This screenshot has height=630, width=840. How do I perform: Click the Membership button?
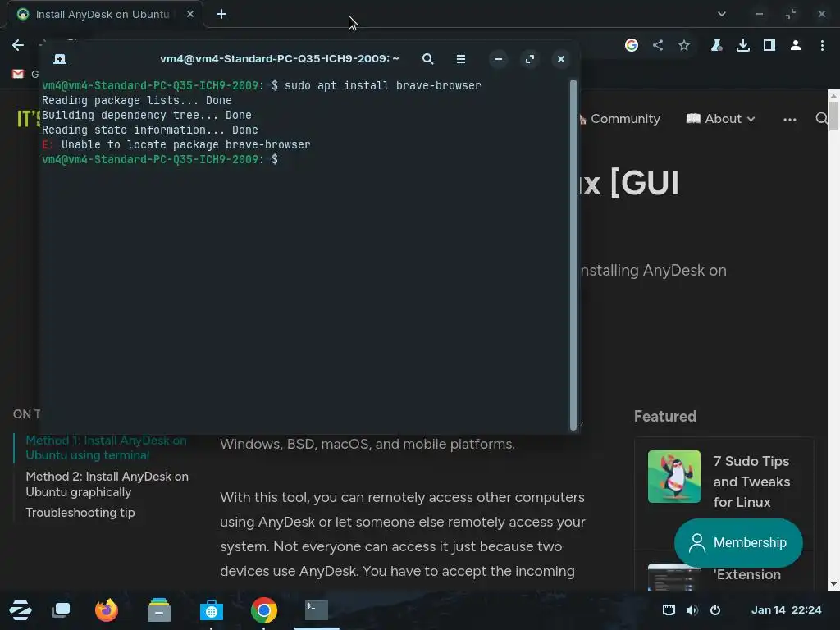click(x=738, y=543)
